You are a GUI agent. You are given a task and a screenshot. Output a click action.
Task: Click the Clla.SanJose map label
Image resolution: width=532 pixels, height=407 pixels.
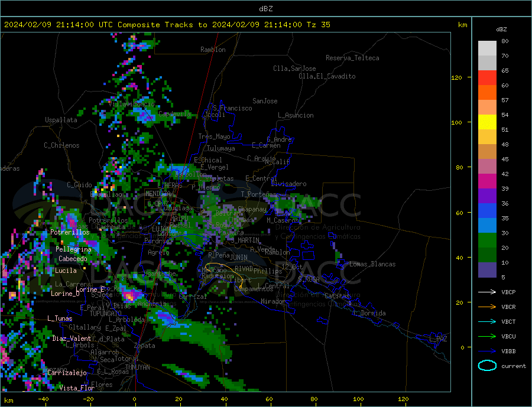point(294,69)
